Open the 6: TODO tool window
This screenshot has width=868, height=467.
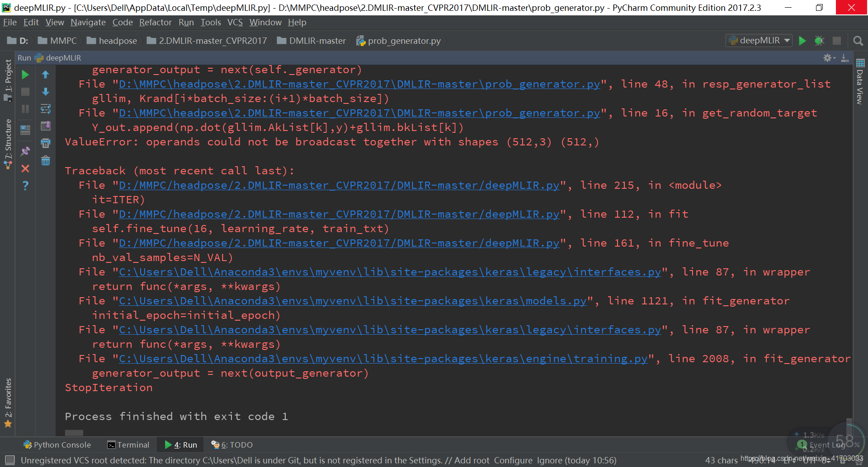click(232, 445)
